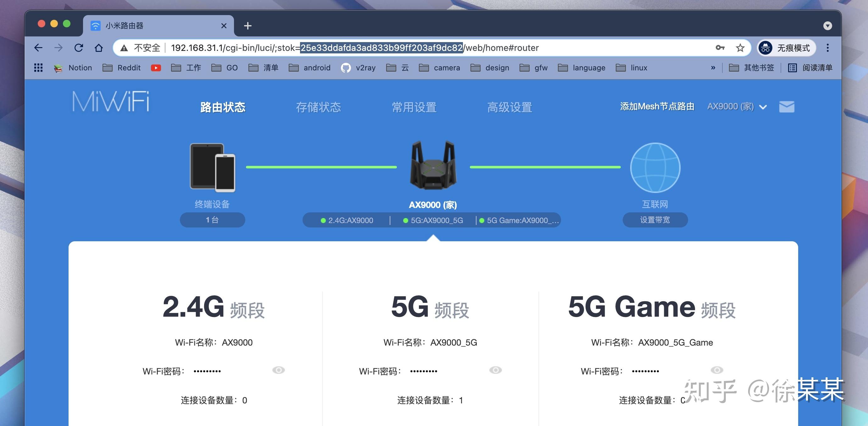This screenshot has width=868, height=426.
Task: Go to the browser home icon
Action: click(99, 48)
